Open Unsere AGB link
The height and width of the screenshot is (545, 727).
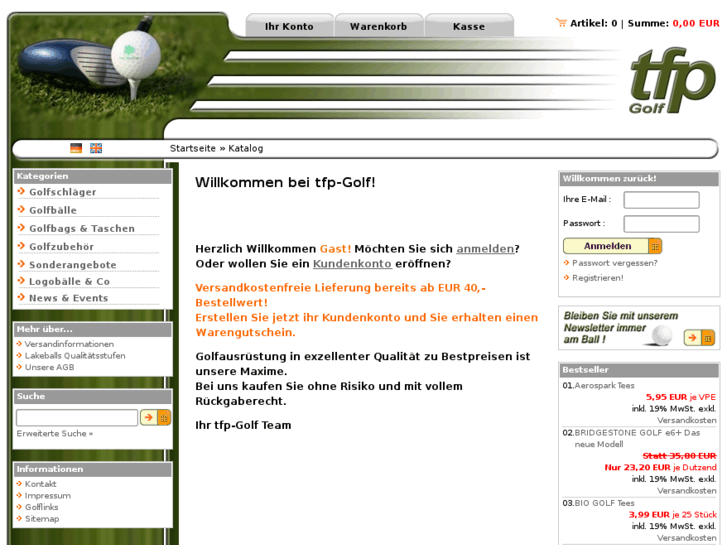pyautogui.click(x=50, y=367)
